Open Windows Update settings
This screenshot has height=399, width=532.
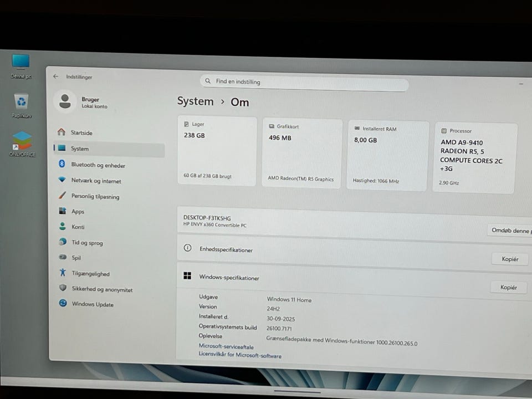109,304
